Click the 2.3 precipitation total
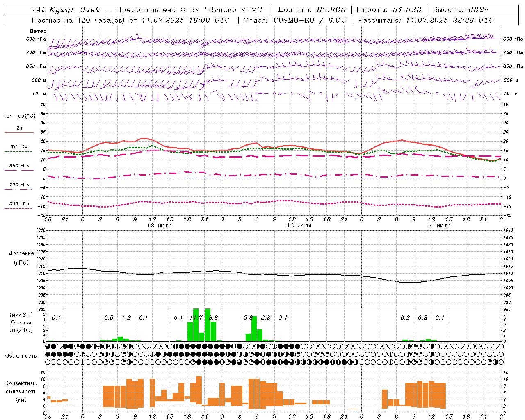The height and width of the screenshot is (420, 525). click(x=266, y=317)
